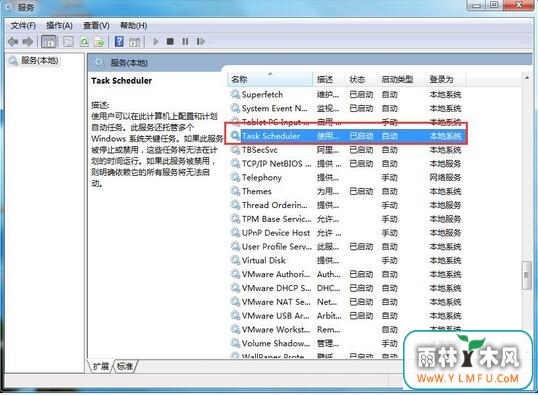
Task: Click the gear icon beside System Event N...
Action: tap(235, 108)
